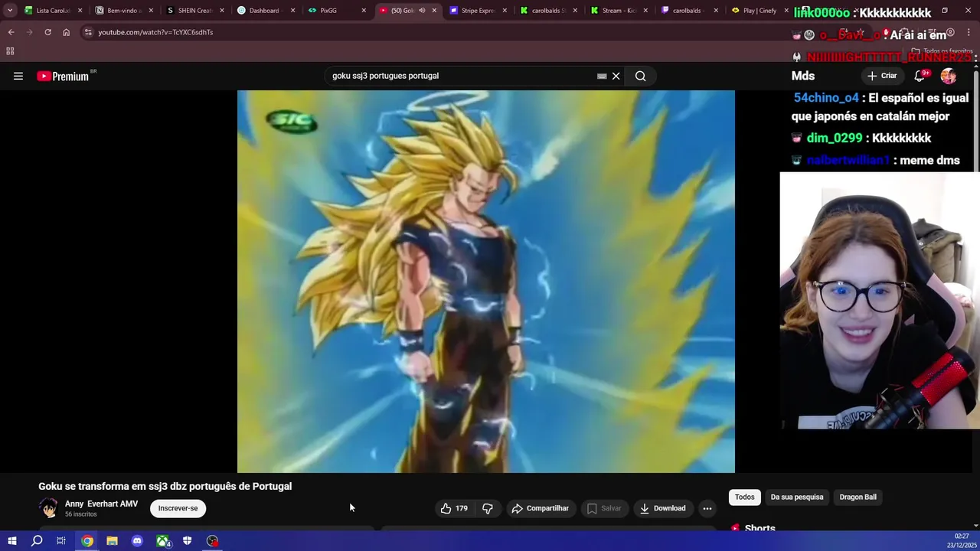
Task: View site information next to the URL
Action: (x=88, y=32)
